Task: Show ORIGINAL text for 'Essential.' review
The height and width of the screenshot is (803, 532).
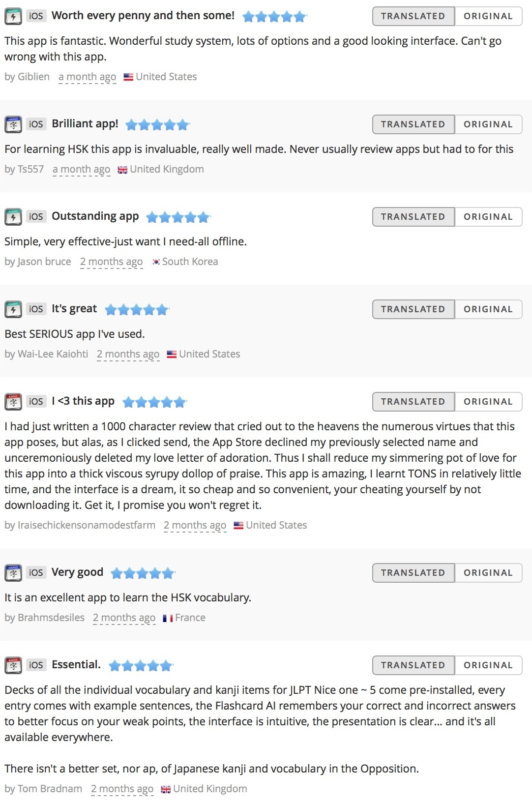Action: coord(488,665)
